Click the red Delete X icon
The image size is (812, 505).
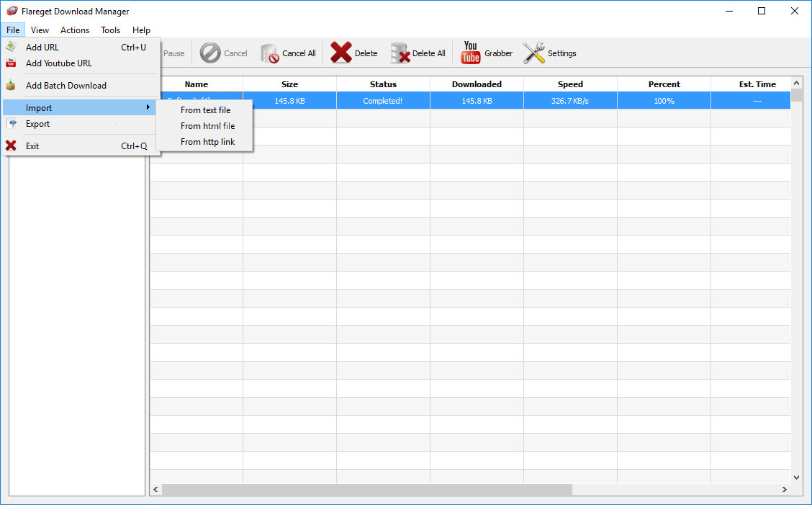340,53
